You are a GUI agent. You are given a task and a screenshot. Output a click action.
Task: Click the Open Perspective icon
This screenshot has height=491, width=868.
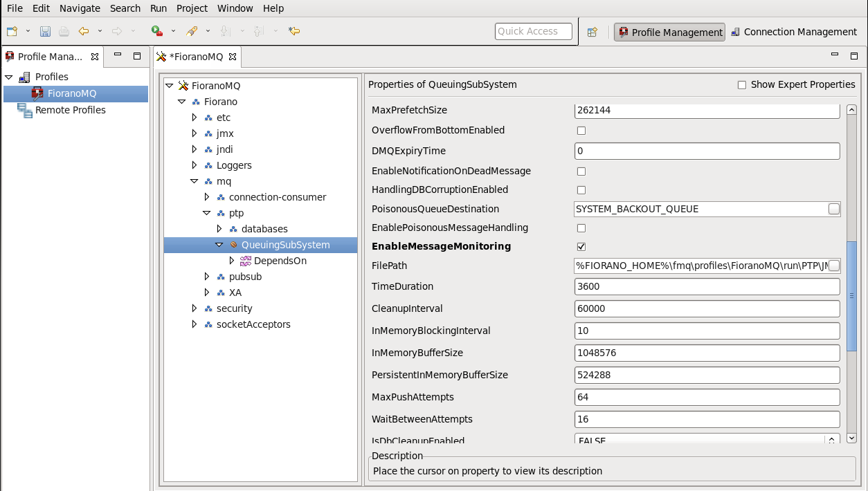point(593,32)
